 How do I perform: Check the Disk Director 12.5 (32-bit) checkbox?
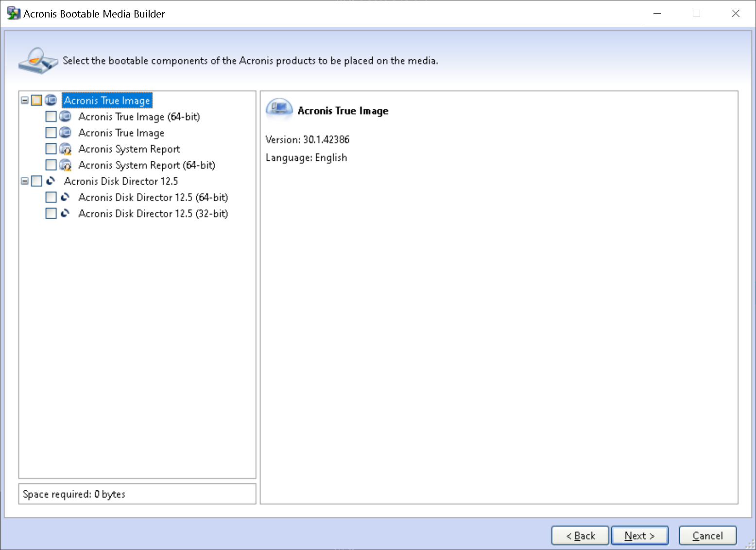[x=51, y=213]
